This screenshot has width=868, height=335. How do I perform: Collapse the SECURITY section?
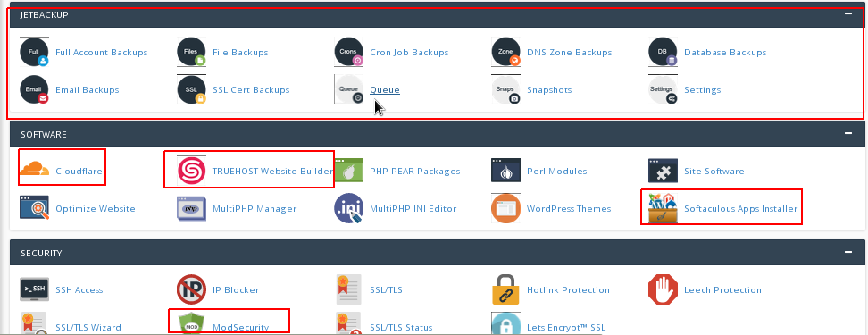(x=848, y=252)
